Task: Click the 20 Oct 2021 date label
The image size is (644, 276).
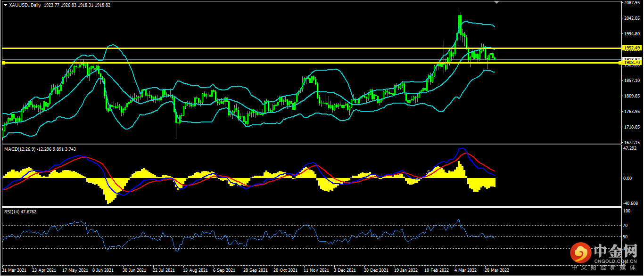Action: click(286, 271)
